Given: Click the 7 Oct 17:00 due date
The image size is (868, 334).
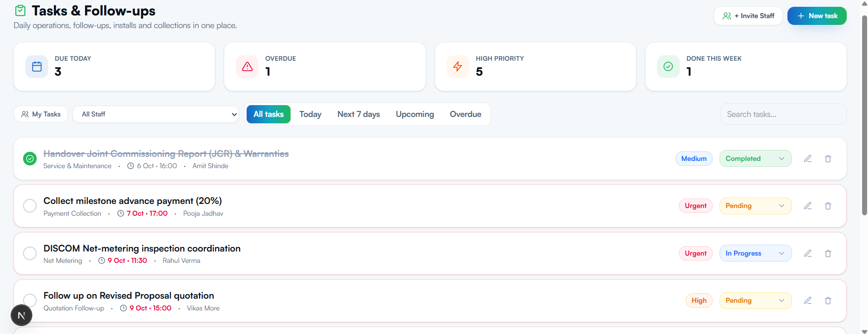Looking at the screenshot, I should coord(147,213).
